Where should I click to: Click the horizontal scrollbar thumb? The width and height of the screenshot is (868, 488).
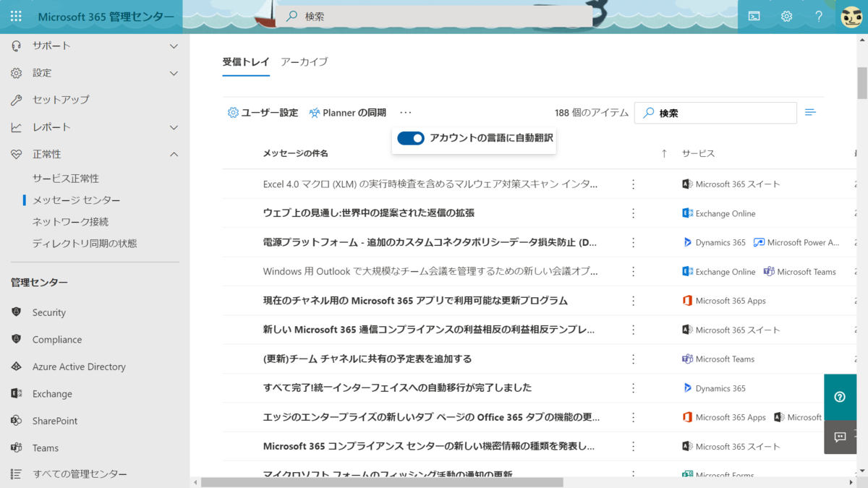pyautogui.click(x=382, y=482)
